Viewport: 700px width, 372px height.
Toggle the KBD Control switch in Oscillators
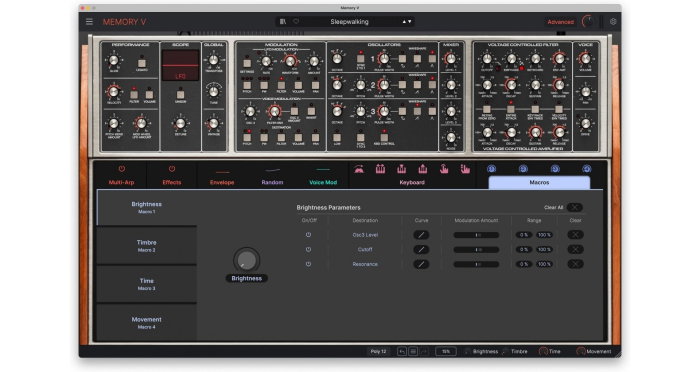coord(384,137)
